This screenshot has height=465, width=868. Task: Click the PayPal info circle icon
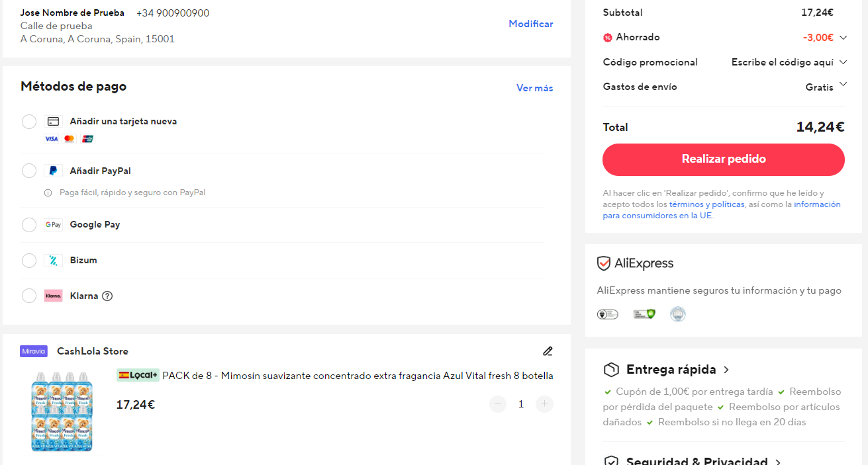pos(48,193)
